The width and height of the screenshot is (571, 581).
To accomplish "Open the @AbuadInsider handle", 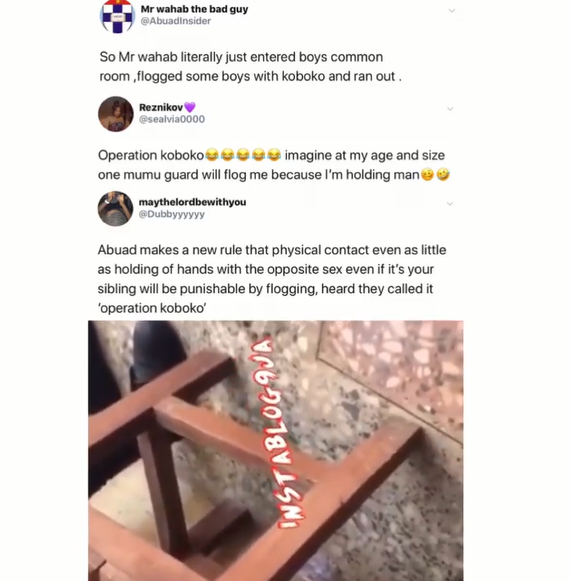I will click(176, 21).
